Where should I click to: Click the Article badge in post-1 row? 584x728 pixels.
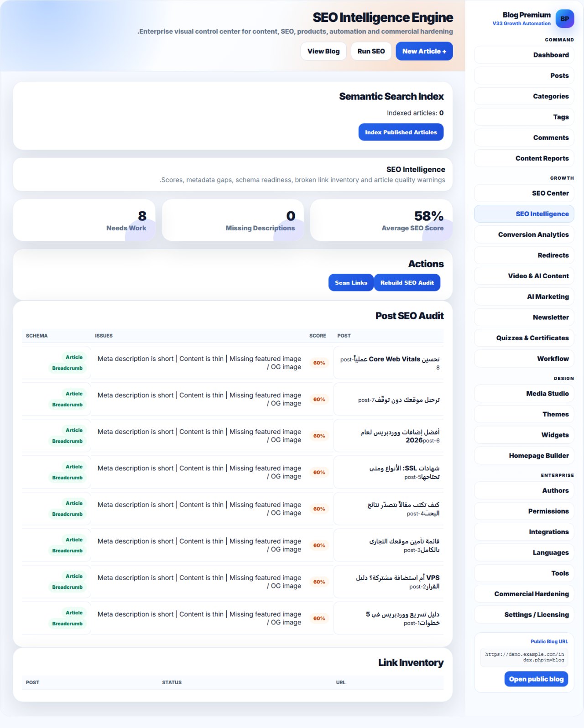[x=74, y=613]
